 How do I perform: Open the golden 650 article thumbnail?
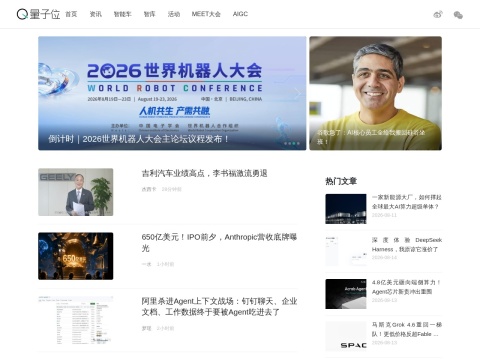[x=76, y=256]
